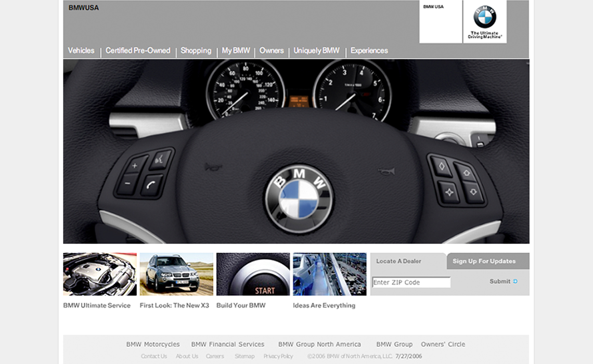Open the Privacy Policy link
The height and width of the screenshot is (364, 593).
(x=278, y=356)
